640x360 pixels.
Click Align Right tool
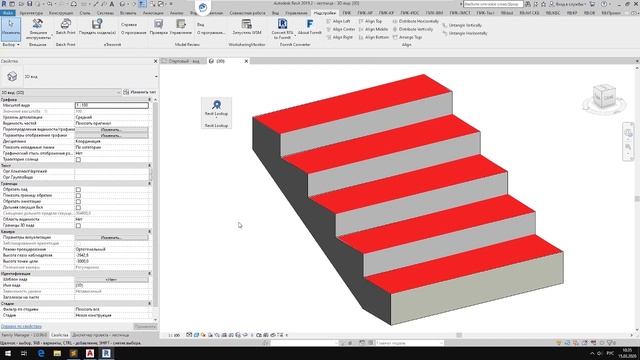(x=339, y=37)
